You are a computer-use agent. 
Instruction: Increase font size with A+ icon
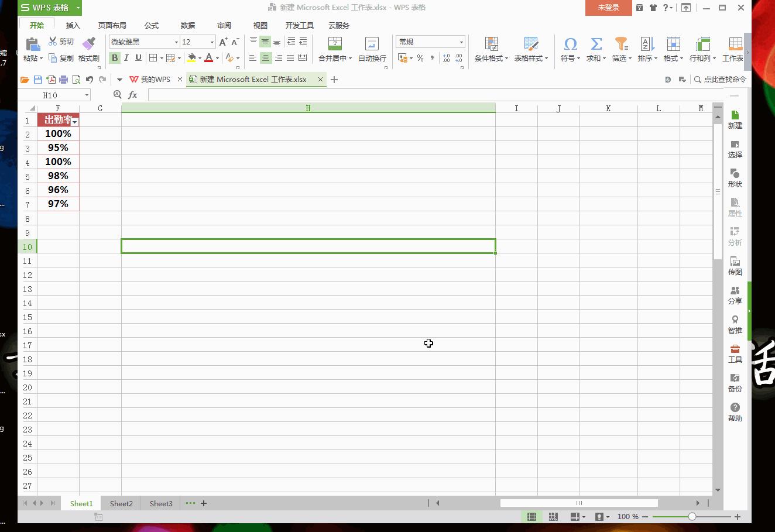[223, 42]
